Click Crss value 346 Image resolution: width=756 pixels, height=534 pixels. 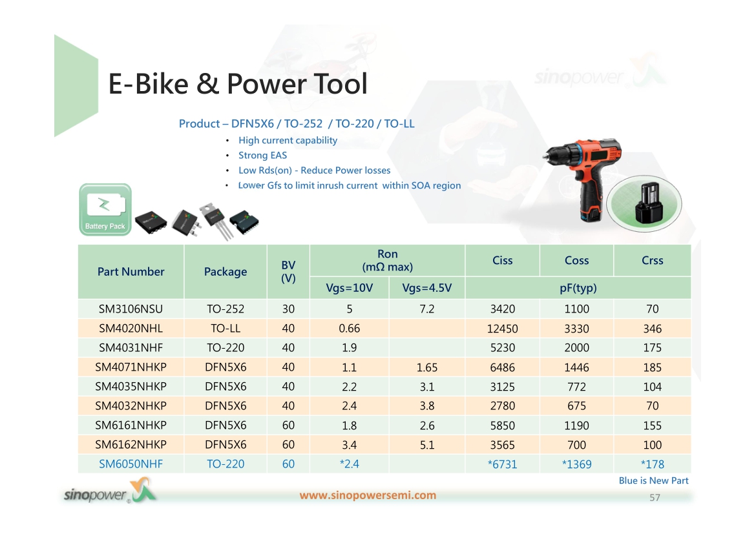(653, 329)
